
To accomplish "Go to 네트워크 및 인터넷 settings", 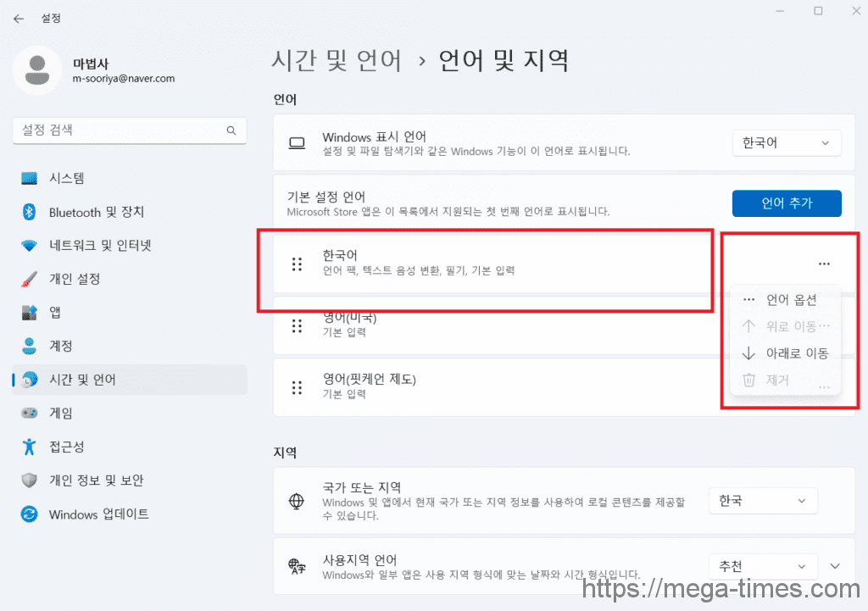I will (x=99, y=246).
